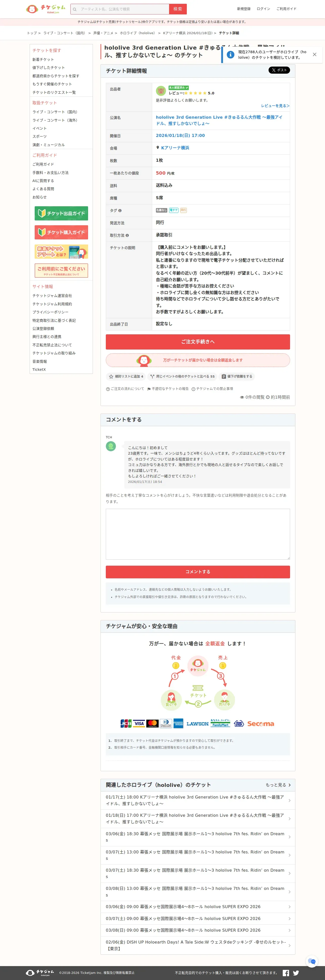The height and width of the screenshot is (980, 325).
Task: Click the blue info icon in the notification
Action: tap(230, 54)
